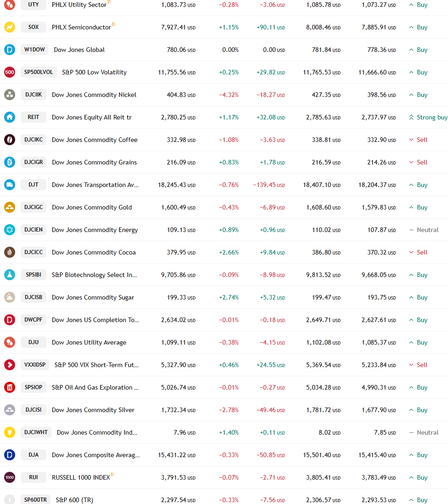Click the Dow Jones Equity All Reit house icon
Viewport: 448px width, 504px height.
[x=10, y=117]
